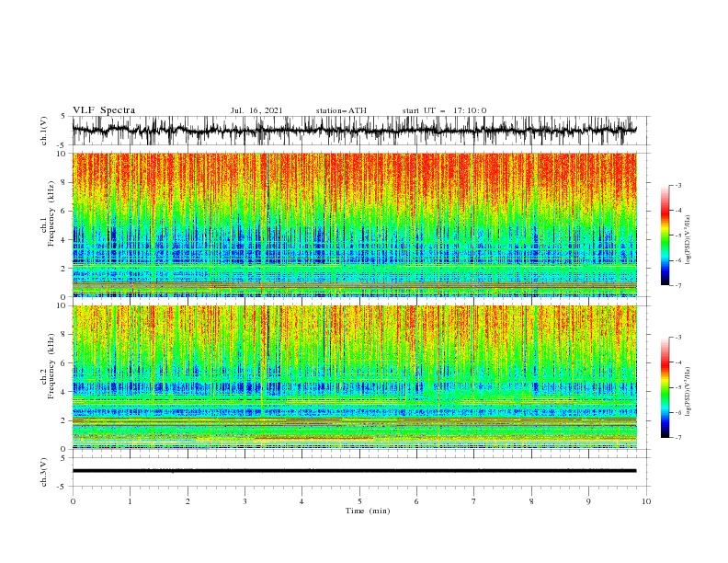Click the upper log(PSD)(V²/Hz) colorbar label
728x563 pixels.
(x=688, y=240)
